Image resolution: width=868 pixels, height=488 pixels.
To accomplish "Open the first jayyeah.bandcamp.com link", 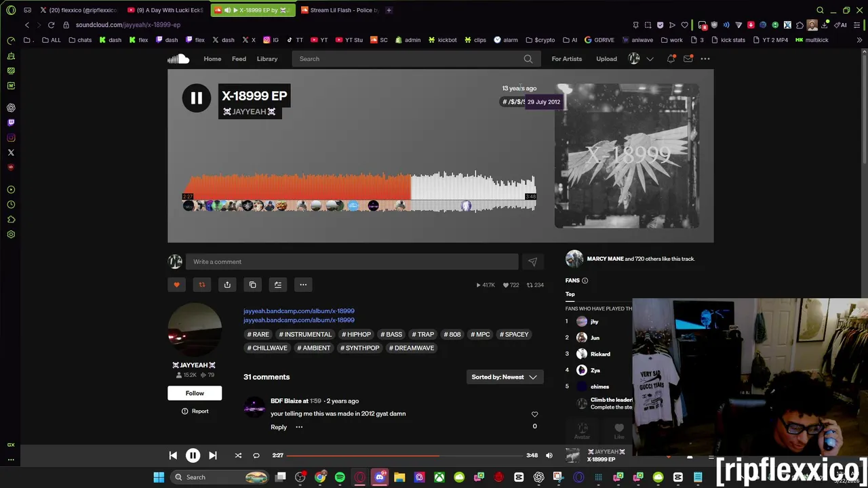I will pyautogui.click(x=298, y=311).
